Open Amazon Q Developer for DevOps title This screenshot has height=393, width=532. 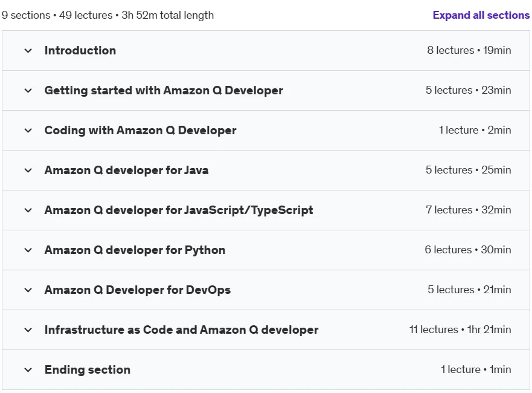138,290
